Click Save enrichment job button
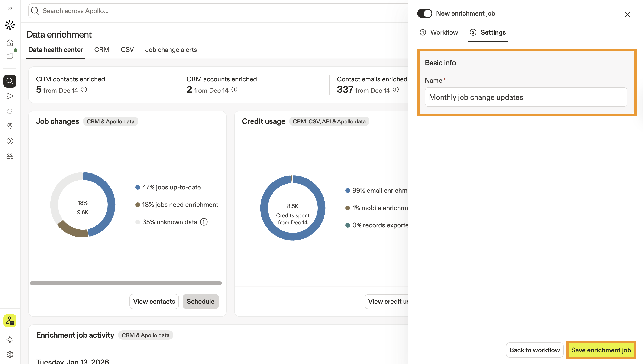The height and width of the screenshot is (364, 643). (601, 350)
